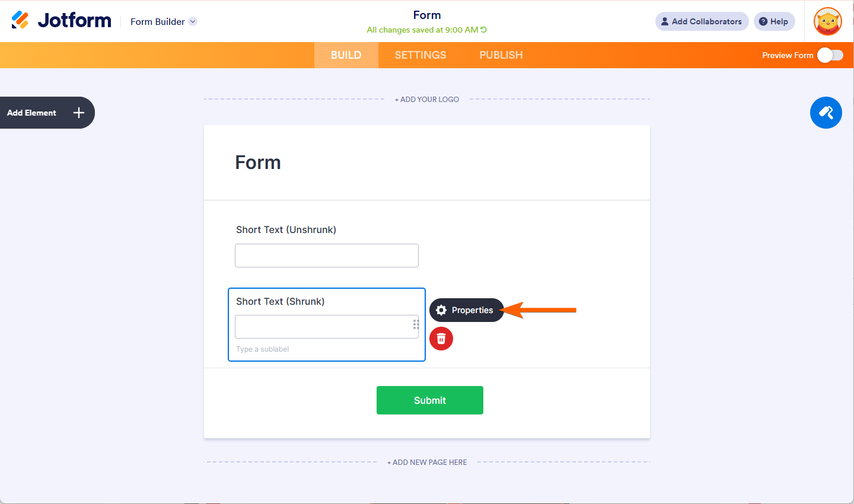Select the BUILD tab
Screen dimensions: 854x504
[x=346, y=55]
